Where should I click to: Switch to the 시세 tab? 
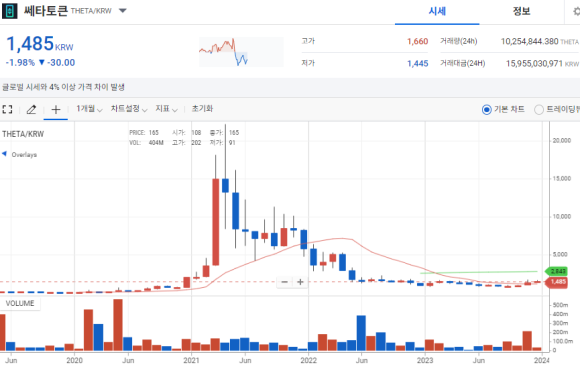(437, 11)
